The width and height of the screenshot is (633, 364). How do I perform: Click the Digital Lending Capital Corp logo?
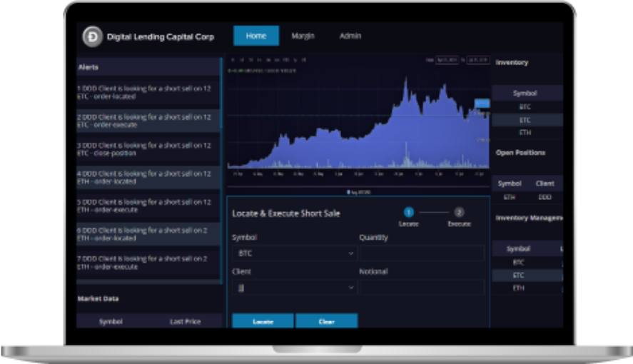92,36
